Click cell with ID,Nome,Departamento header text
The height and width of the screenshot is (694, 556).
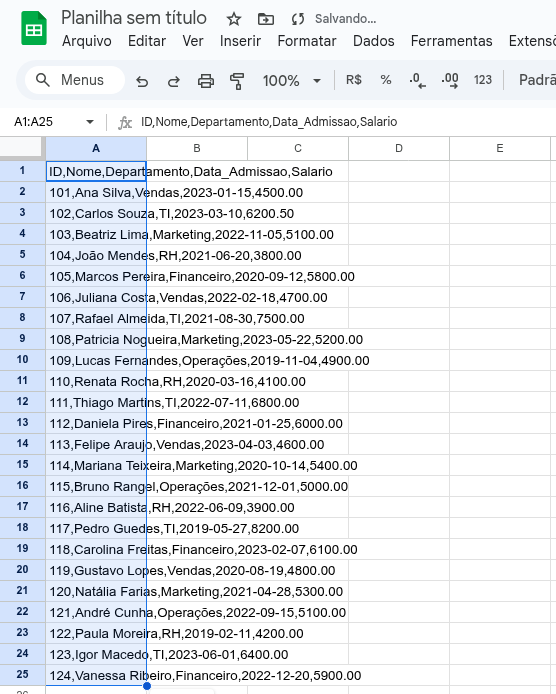point(96,171)
